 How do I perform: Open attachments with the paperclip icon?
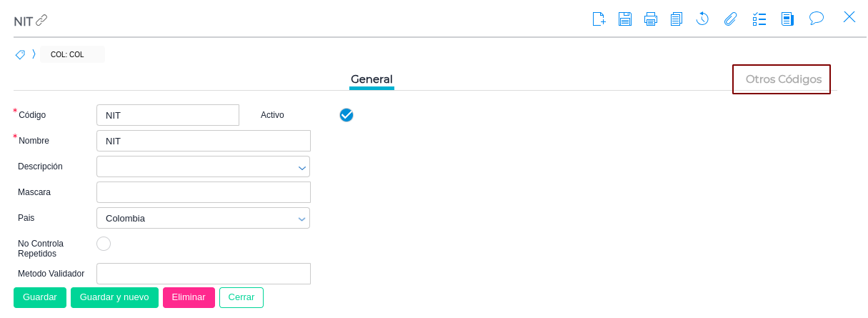tap(730, 19)
